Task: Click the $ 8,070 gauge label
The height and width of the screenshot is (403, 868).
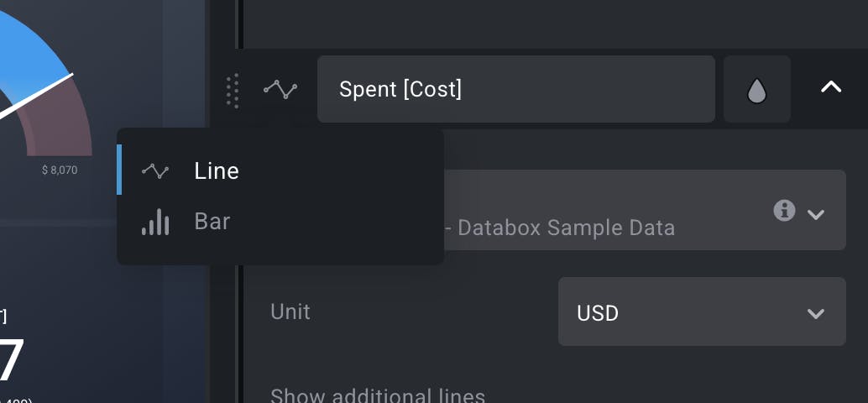Action: click(60, 170)
